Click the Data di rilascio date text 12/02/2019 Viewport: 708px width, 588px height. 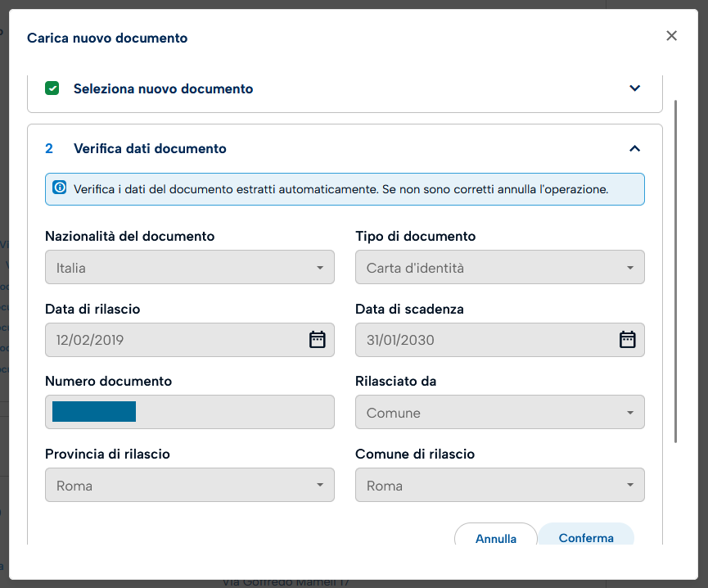coord(90,340)
